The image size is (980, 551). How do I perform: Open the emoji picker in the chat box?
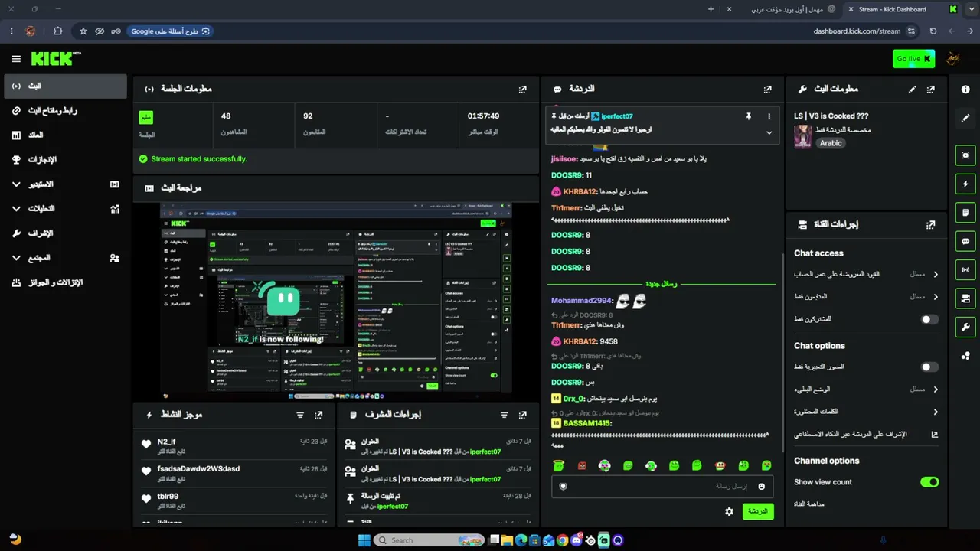(x=761, y=486)
